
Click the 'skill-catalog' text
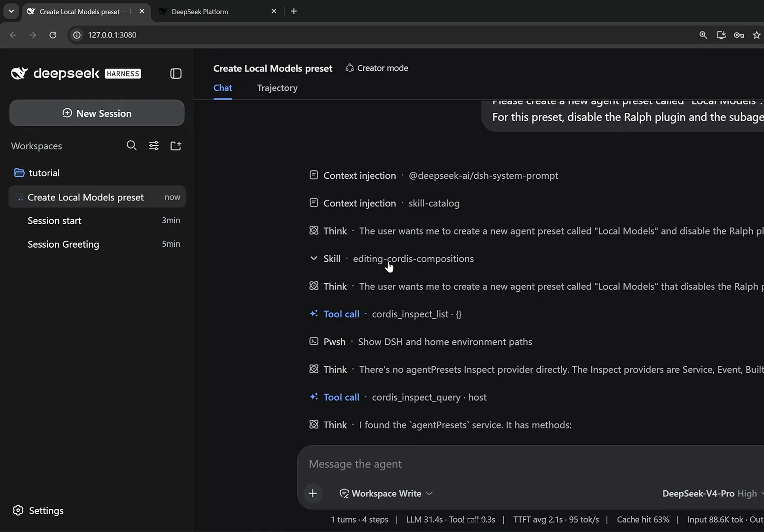(434, 203)
